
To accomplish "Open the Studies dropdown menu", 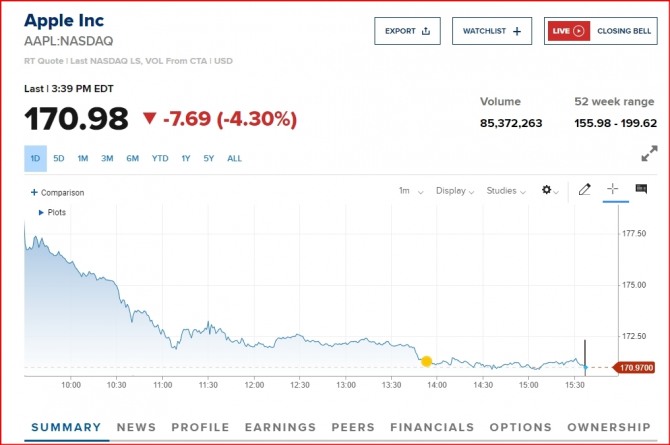I will click(506, 191).
